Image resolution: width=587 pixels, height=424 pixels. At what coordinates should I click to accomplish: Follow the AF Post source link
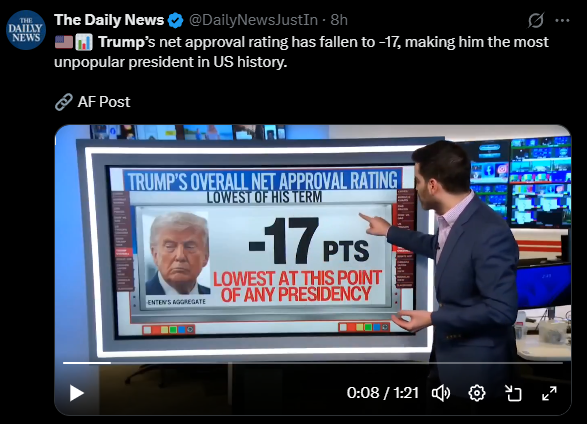coord(104,102)
